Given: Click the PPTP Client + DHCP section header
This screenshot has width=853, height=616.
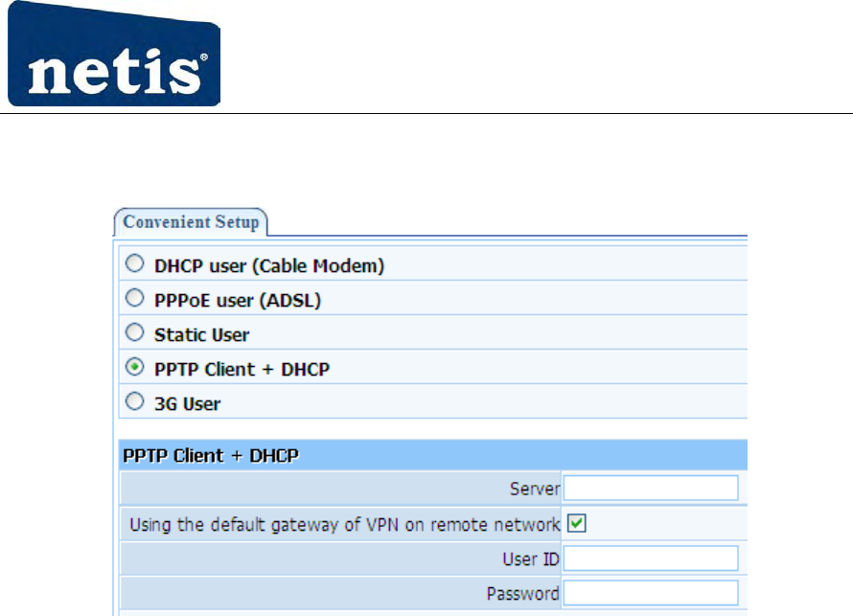Looking at the screenshot, I should tap(211, 455).
